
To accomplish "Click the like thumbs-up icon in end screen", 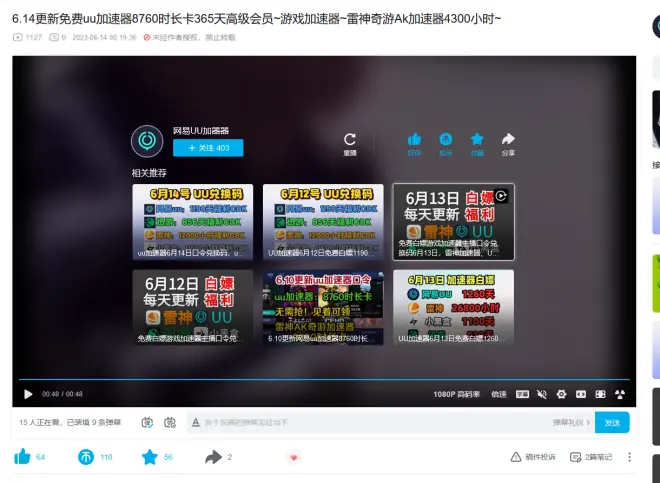I will point(414,139).
